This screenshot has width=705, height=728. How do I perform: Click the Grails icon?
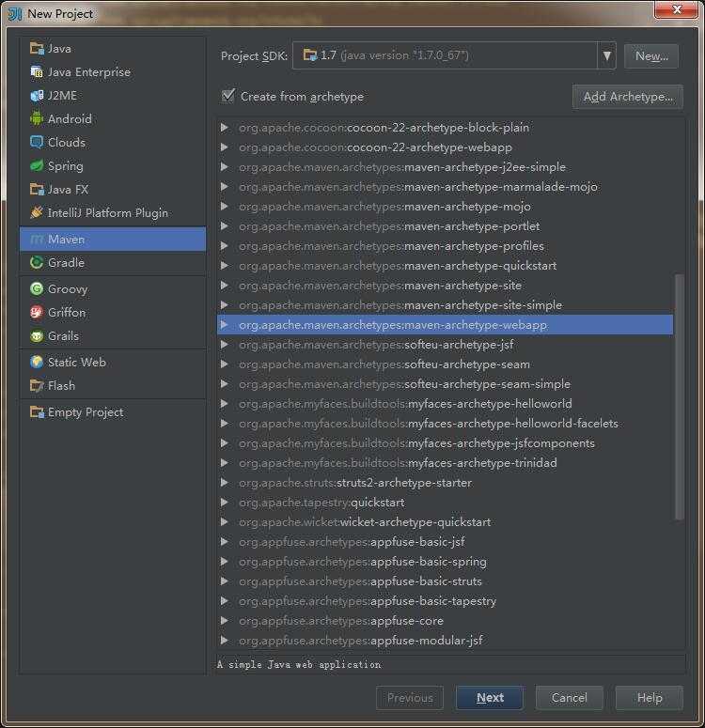37,335
